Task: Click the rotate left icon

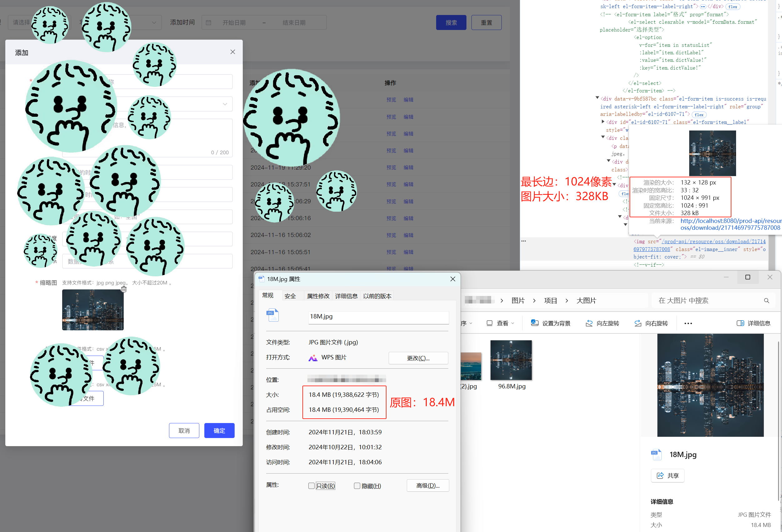Action: pyautogui.click(x=589, y=323)
